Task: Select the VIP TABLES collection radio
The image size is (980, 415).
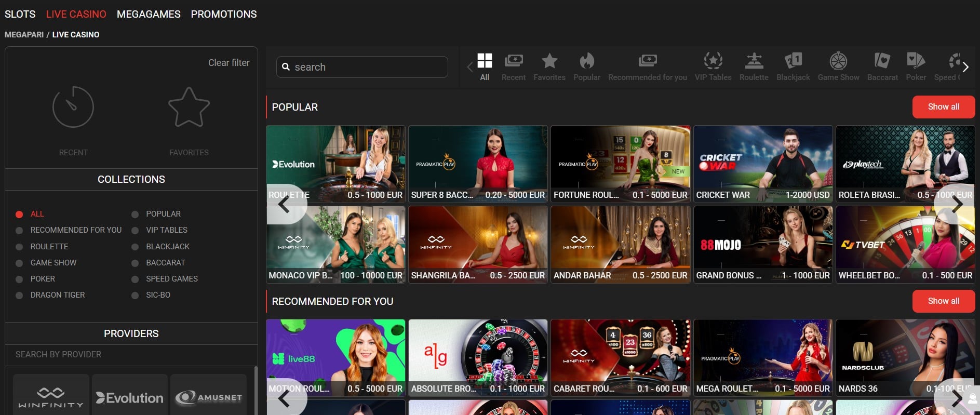Action: [135, 230]
